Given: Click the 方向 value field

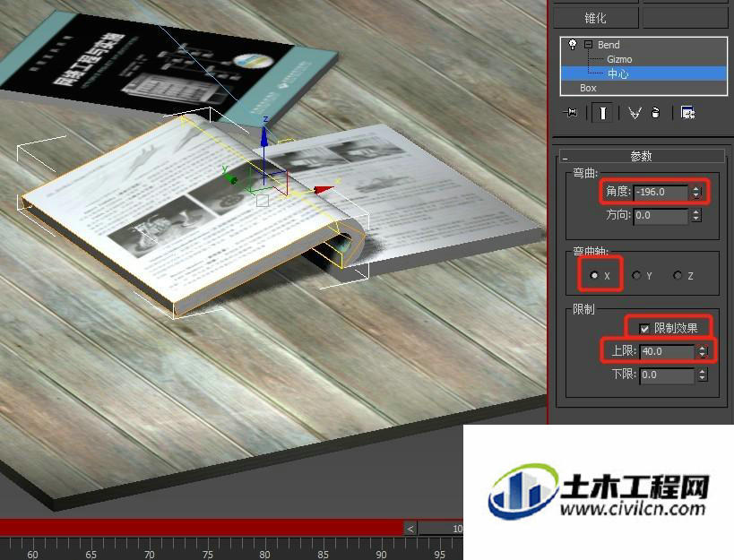Looking at the screenshot, I should [661, 215].
